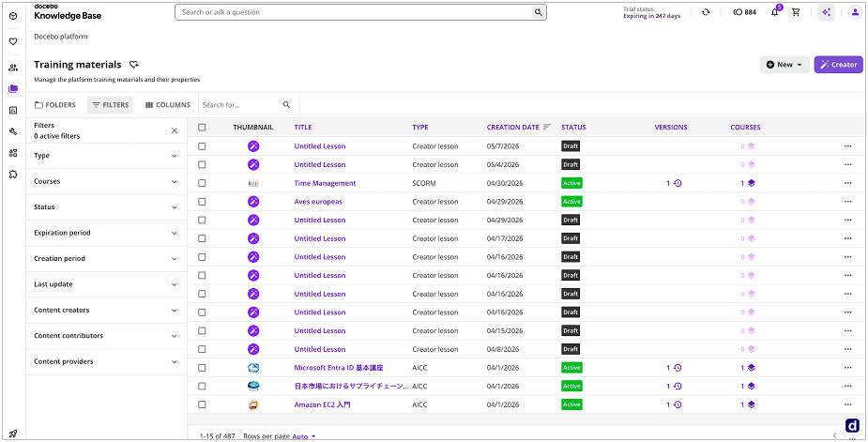
Task: Open the reports icon in left sidebar
Action: [x=13, y=110]
